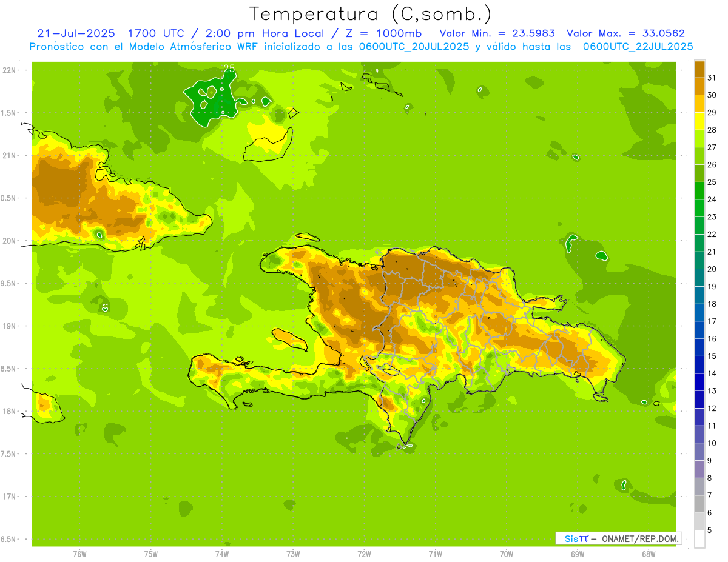Click the colorbar scale label '20'
Screen dimensions: 728x562
coord(712,269)
